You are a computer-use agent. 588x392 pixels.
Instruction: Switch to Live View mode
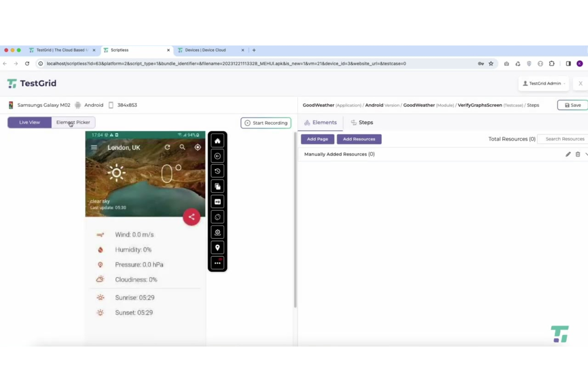(x=29, y=122)
